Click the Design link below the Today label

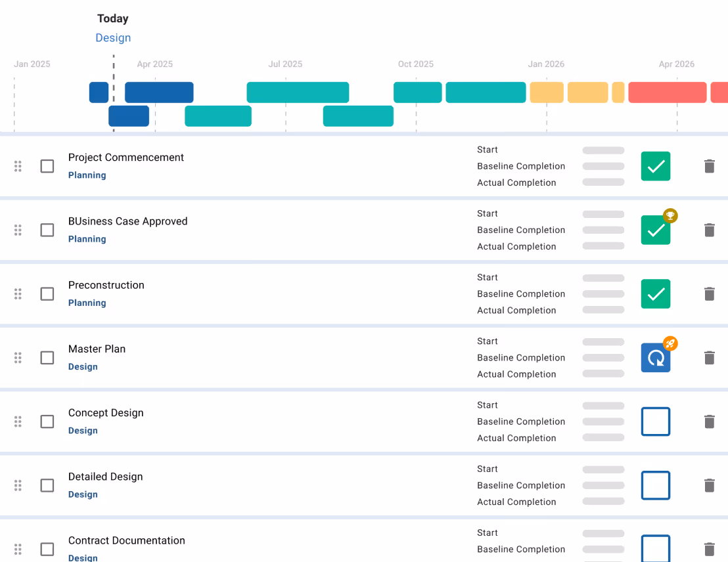point(113,37)
